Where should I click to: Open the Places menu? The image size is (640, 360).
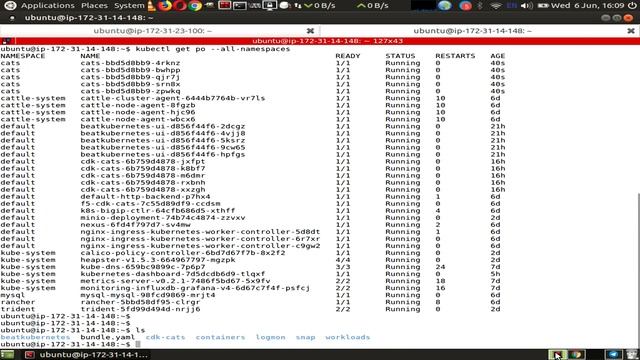click(x=94, y=6)
